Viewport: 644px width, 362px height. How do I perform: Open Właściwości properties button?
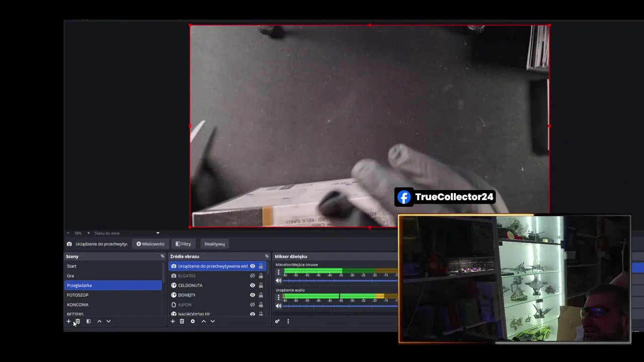(x=150, y=244)
